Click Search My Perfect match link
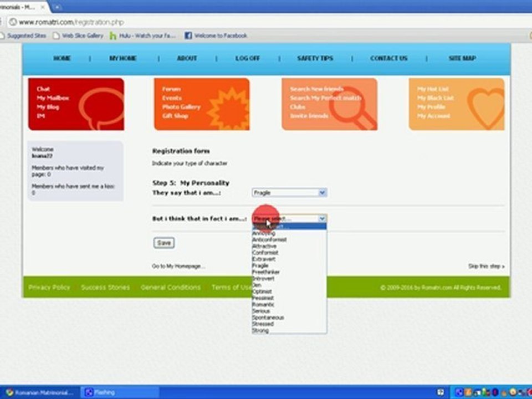The image size is (532, 399). [x=325, y=98]
